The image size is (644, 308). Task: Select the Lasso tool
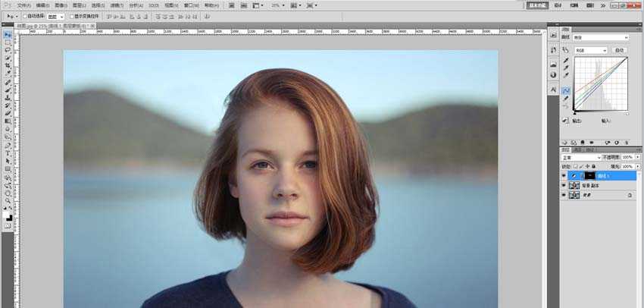(x=8, y=50)
